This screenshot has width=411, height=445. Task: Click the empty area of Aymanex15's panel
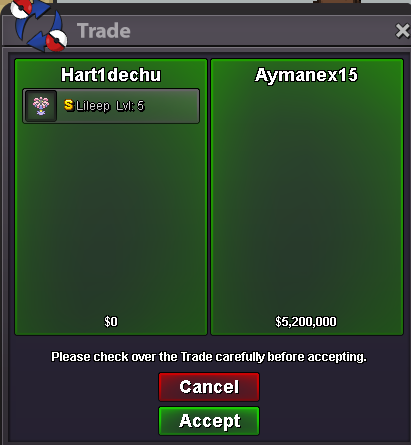tap(307, 200)
